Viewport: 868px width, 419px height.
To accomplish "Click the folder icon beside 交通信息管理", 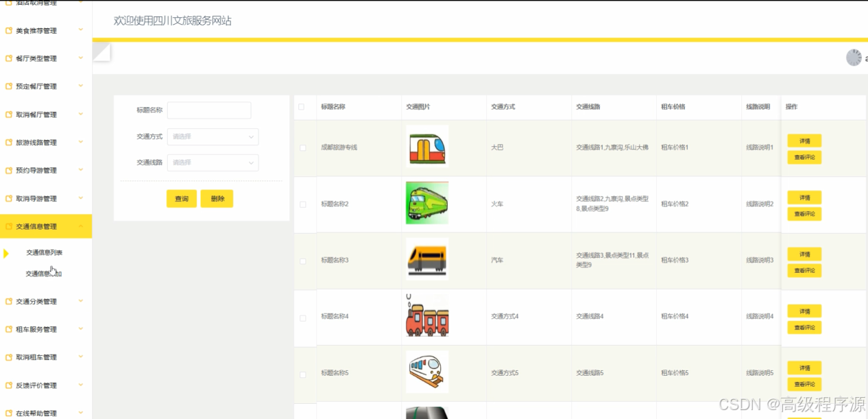I will click(9, 226).
